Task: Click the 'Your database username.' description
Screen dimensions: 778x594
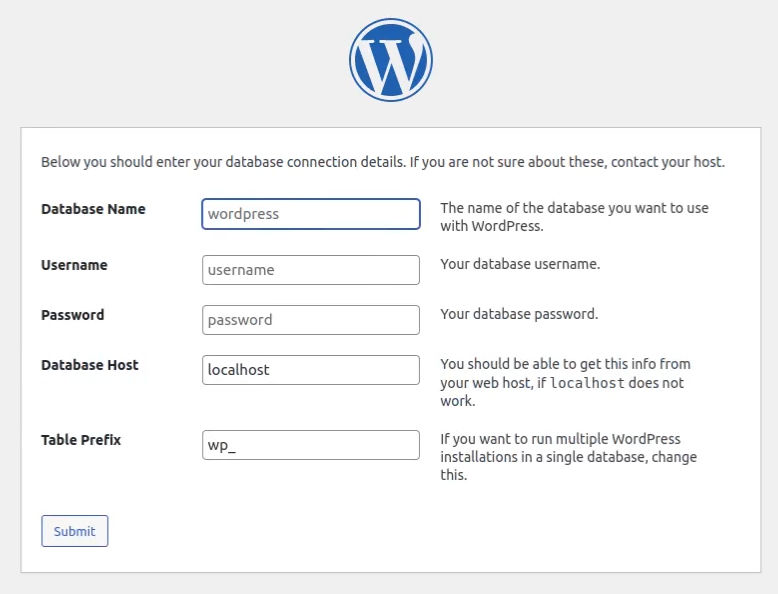Action: 520,264
